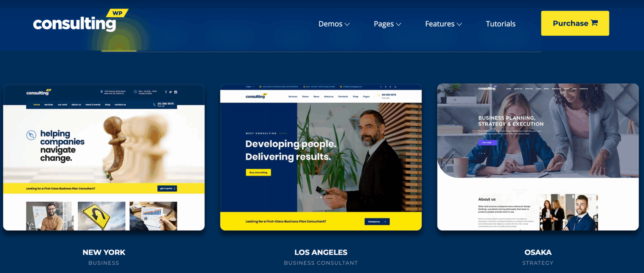Click the search magnifier in Osaka preview
Screen dimensions: 644x273
coord(597,89)
